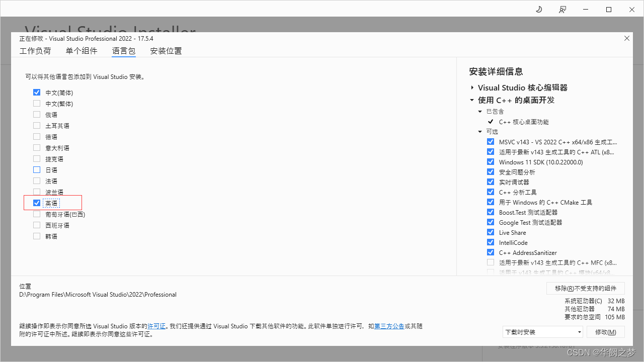Image resolution: width=644 pixels, height=362 pixels.
Task: Click the feedback icon in title bar
Action: [562, 10]
